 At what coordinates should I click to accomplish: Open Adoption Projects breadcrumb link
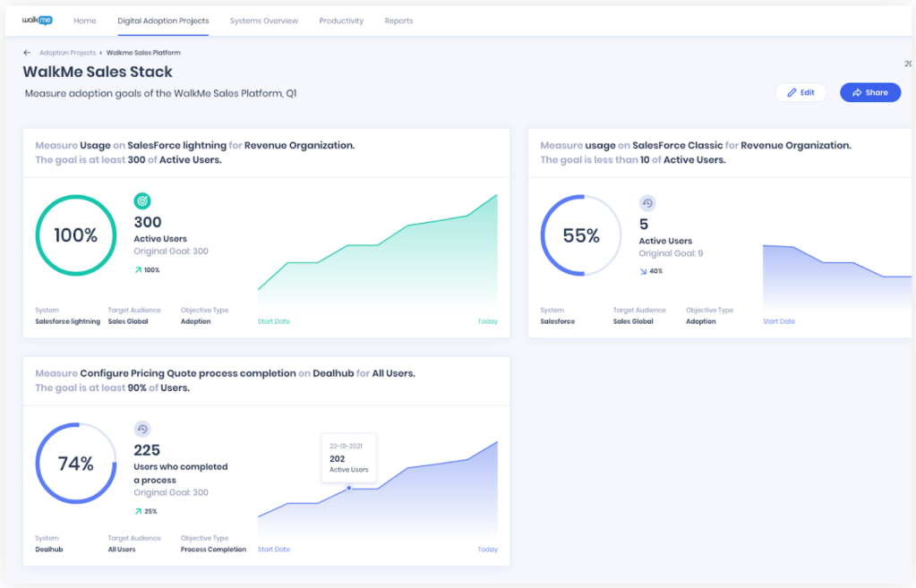[x=67, y=53]
